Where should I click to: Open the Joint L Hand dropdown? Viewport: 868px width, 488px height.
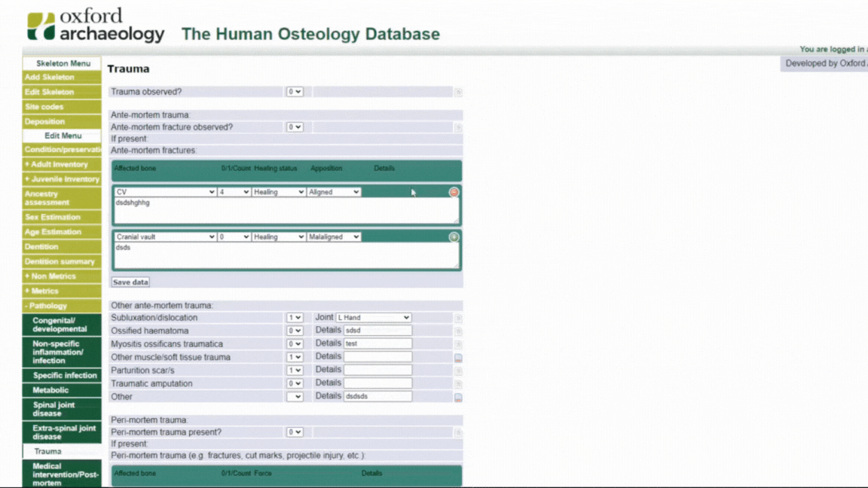[373, 318]
